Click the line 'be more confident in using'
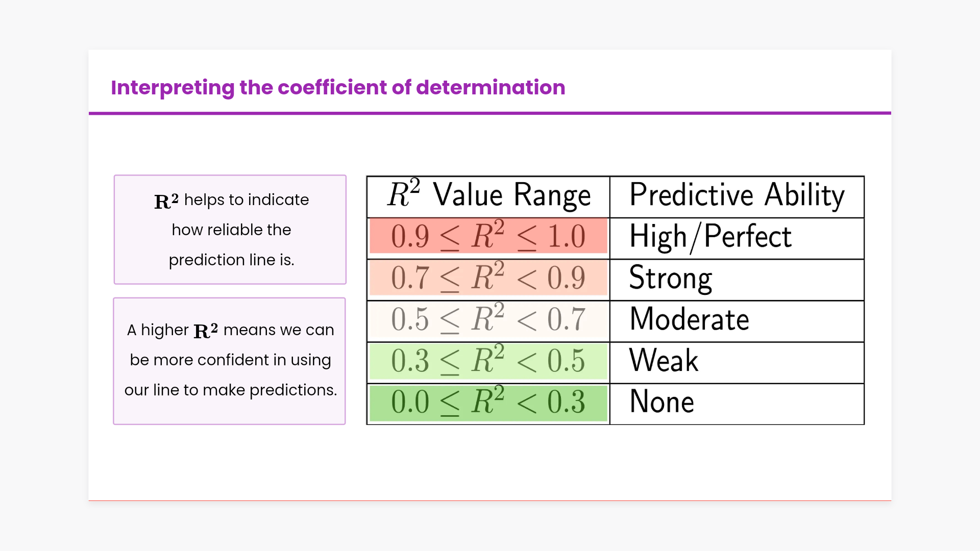Image resolution: width=980 pixels, height=551 pixels. coord(230,360)
